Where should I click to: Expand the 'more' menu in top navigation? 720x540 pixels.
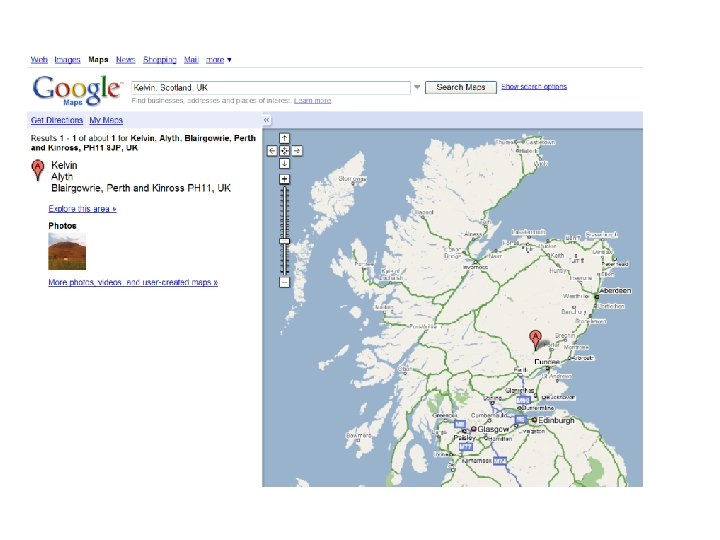pos(219,60)
